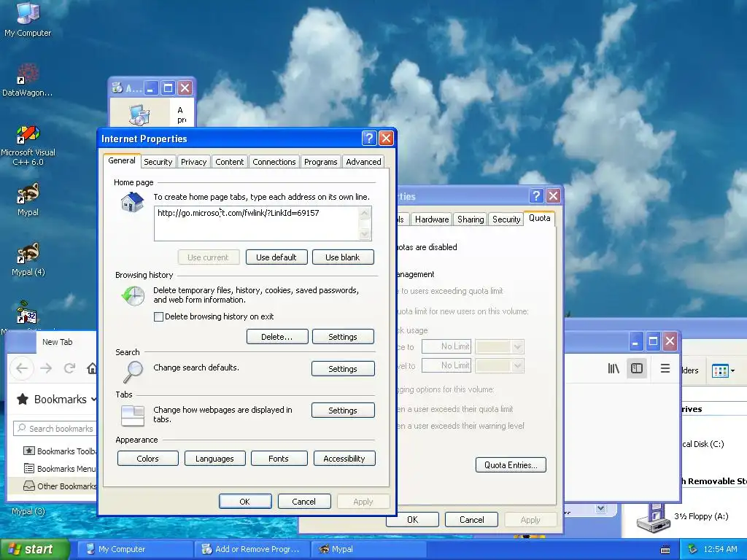Screen dimensions: 747x560
Task: Click the Mypal browser forward arrow
Action: (46, 368)
